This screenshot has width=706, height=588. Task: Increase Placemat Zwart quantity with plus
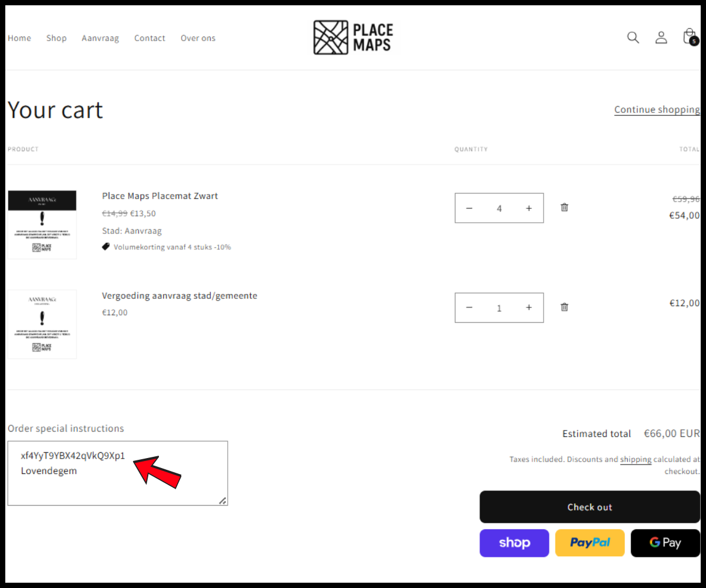tap(529, 208)
